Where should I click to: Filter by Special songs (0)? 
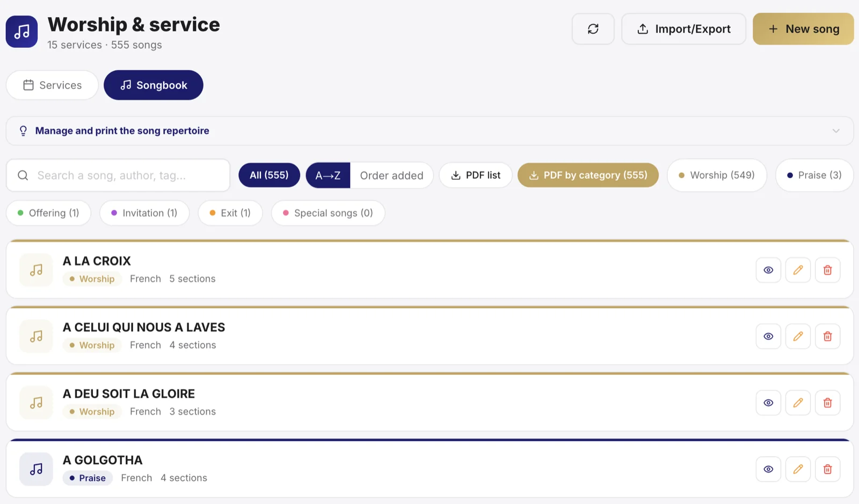coord(328,213)
